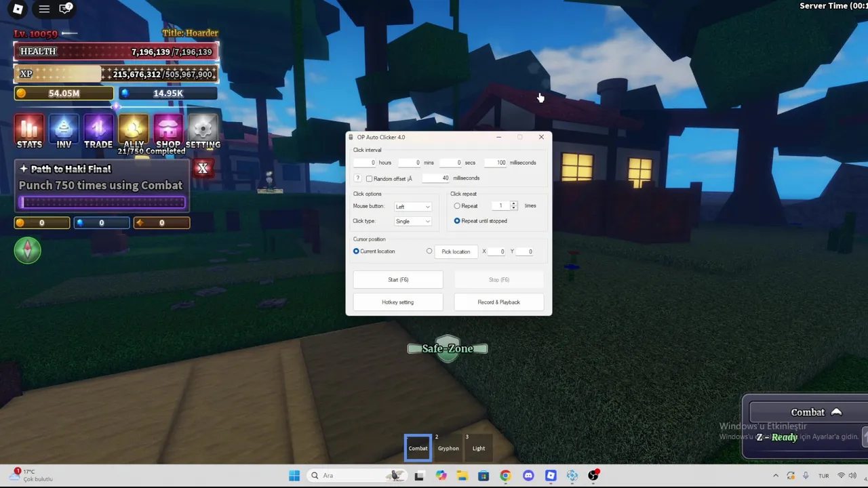This screenshot has width=868, height=488.
Task: Click the HEALTH bar
Action: tap(116, 52)
